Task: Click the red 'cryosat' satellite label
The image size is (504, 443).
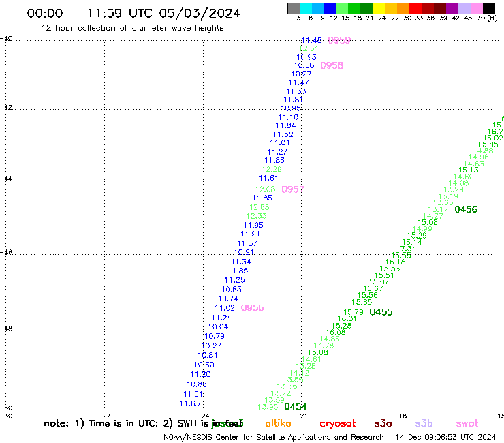Action: coord(338,424)
